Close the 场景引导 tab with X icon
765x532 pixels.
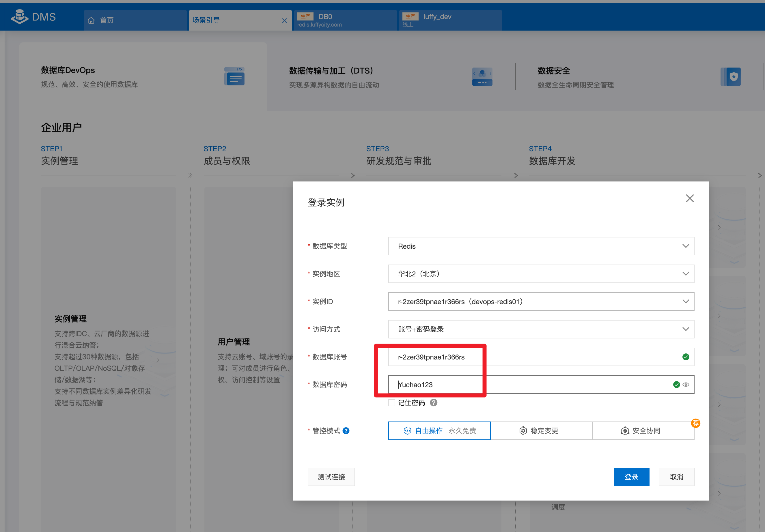click(x=284, y=21)
